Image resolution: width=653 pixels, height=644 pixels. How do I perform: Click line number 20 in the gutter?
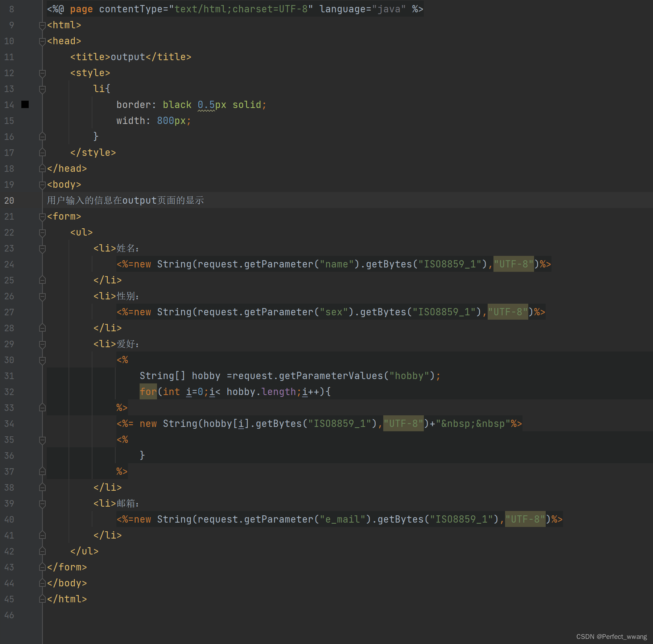pos(9,200)
